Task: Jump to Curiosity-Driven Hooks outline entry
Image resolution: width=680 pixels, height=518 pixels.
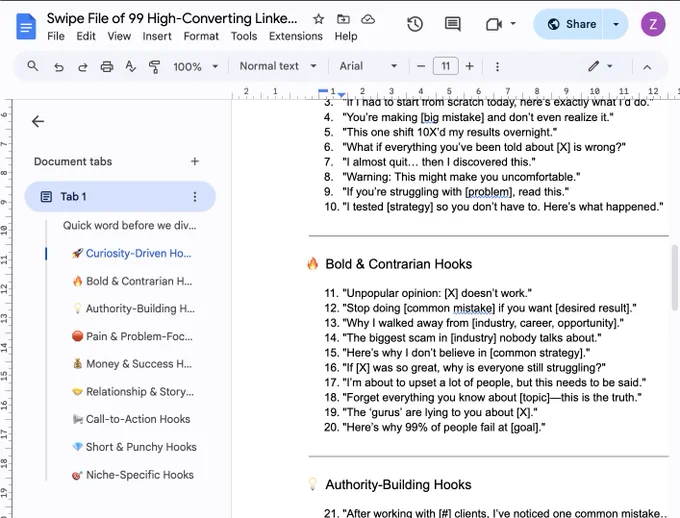Action: (x=131, y=253)
